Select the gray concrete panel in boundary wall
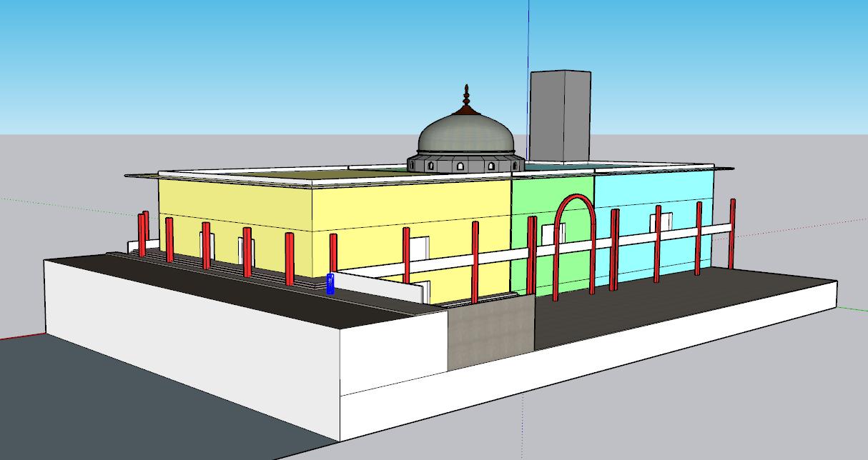Viewport: 868px width, 460px height. coord(490,334)
